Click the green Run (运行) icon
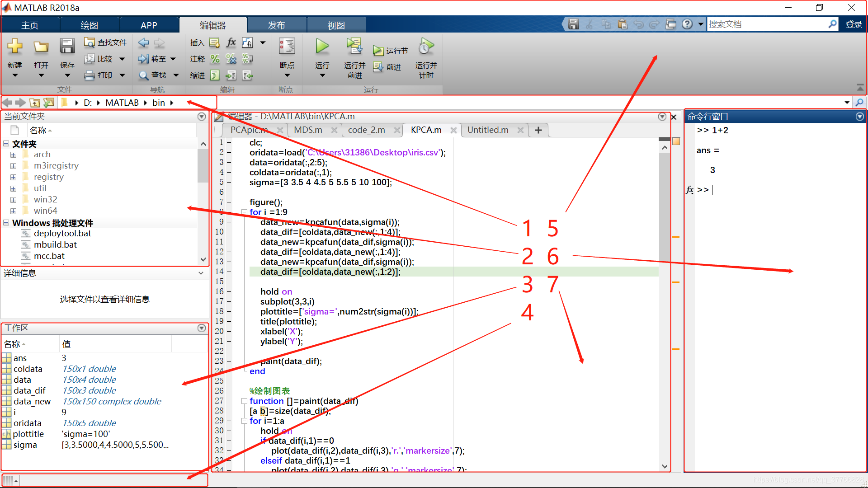This screenshot has height=488, width=868. (x=322, y=46)
